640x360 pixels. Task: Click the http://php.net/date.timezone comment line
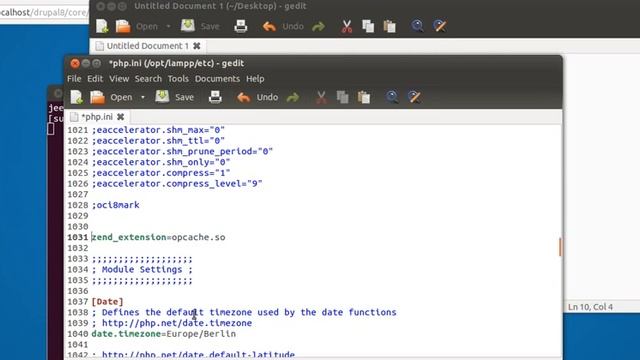172,323
